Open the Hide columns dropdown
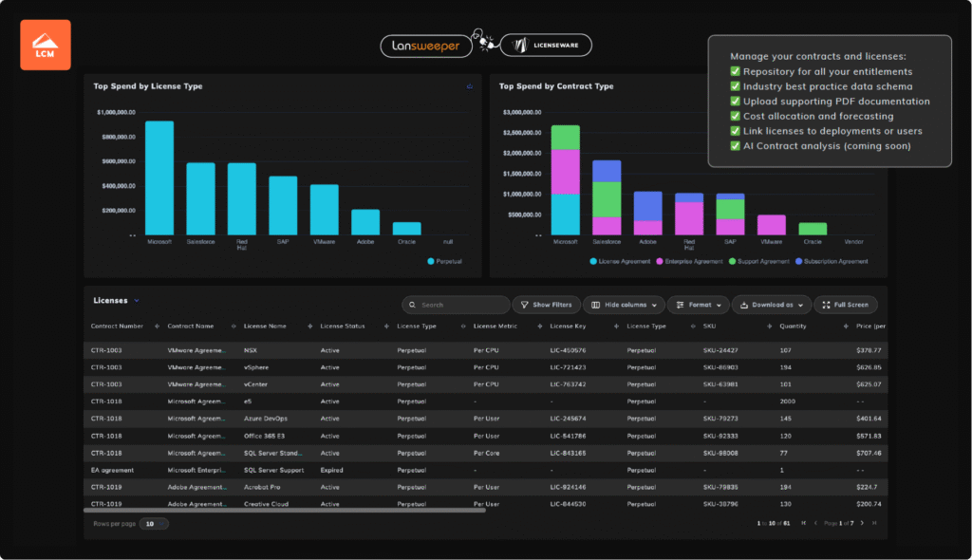This screenshot has width=972, height=560. pos(624,305)
